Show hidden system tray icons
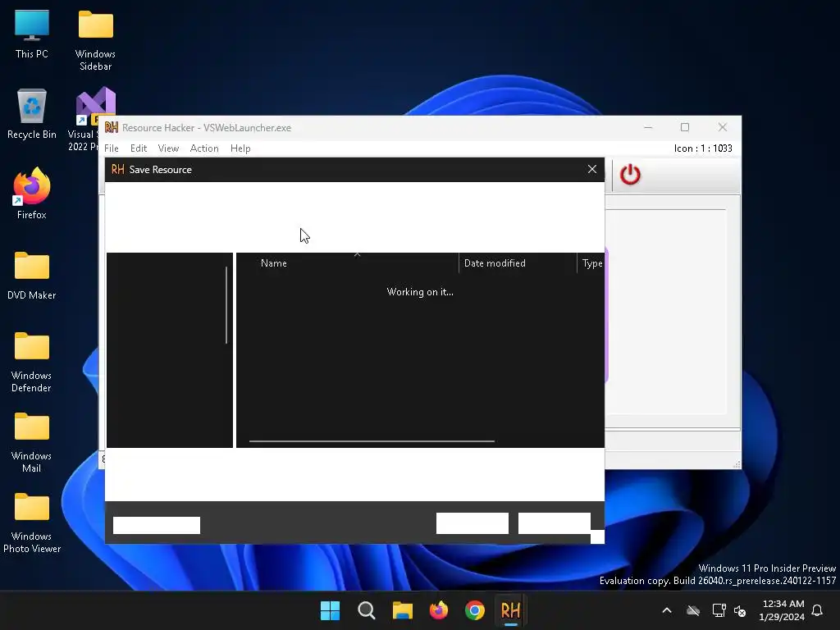 coord(667,610)
